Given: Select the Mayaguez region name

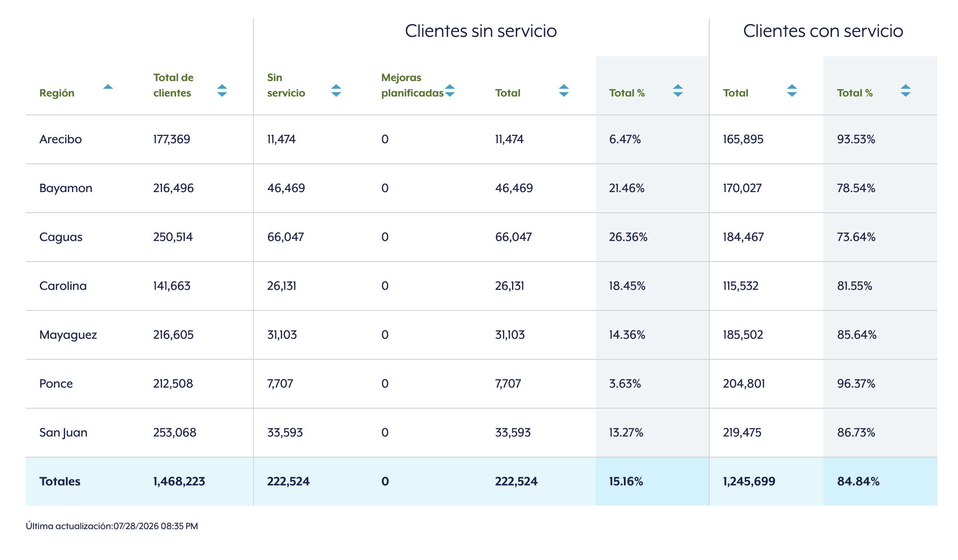Looking at the screenshot, I should [68, 335].
